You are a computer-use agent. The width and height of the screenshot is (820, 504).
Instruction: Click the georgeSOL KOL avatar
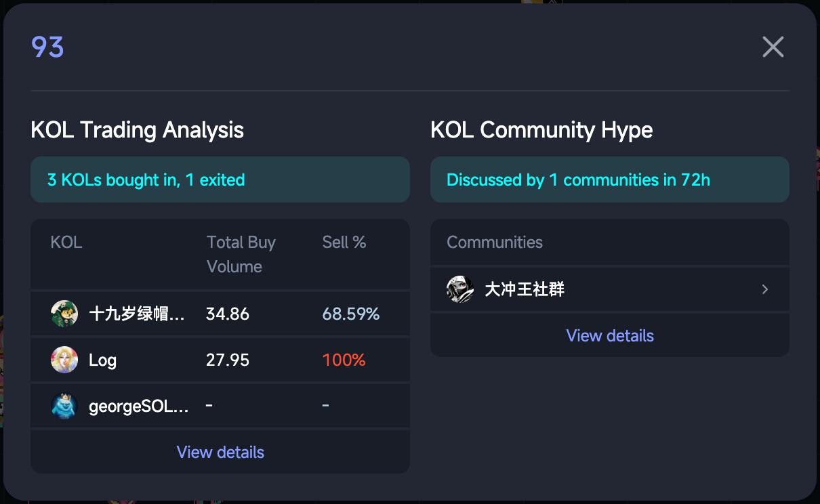tap(64, 406)
